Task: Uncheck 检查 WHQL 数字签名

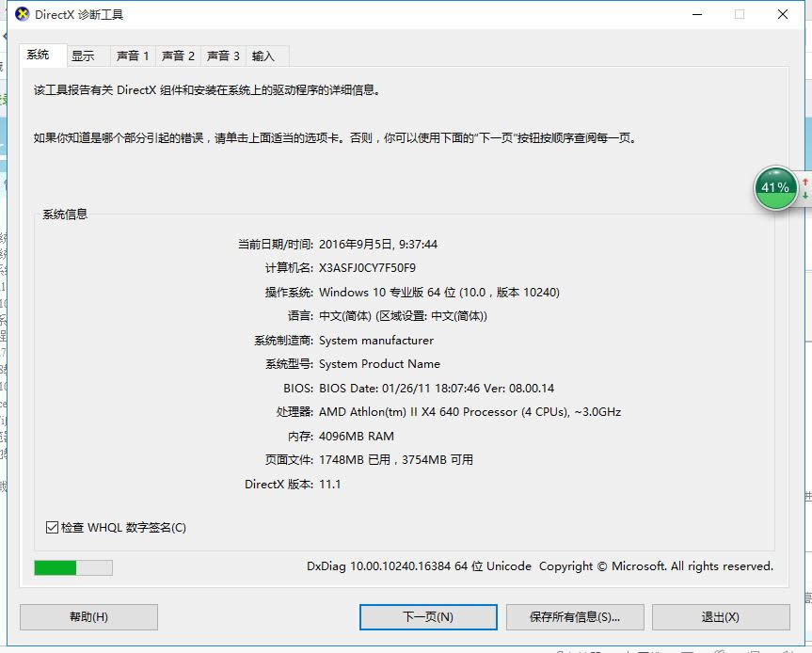Action: click(53, 528)
